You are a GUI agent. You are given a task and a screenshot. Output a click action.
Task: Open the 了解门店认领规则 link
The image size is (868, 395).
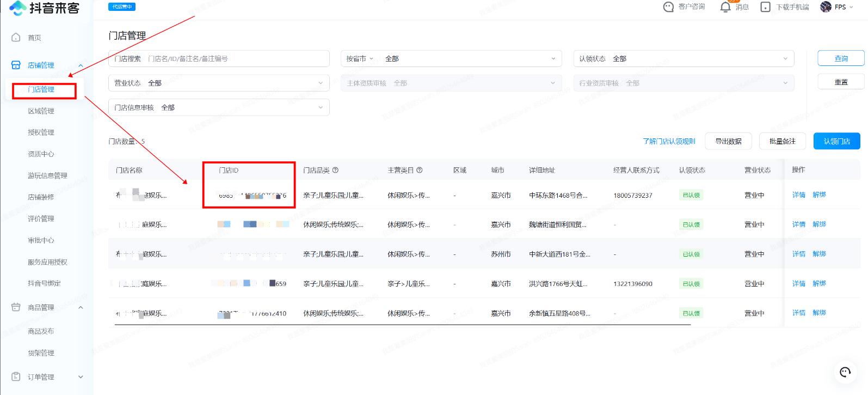click(x=669, y=141)
